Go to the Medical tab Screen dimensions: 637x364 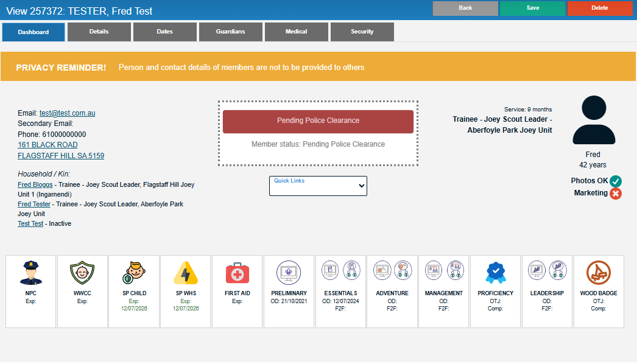pyautogui.click(x=297, y=32)
